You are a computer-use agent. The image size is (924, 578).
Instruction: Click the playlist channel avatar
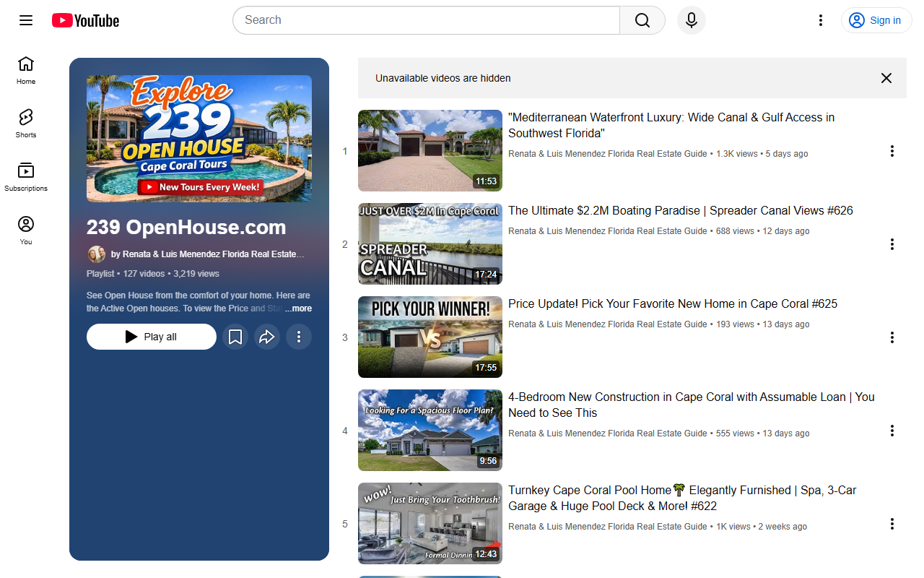point(96,254)
